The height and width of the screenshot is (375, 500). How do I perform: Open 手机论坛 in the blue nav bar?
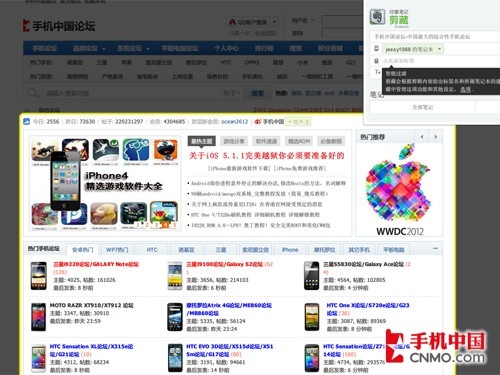(x=44, y=48)
